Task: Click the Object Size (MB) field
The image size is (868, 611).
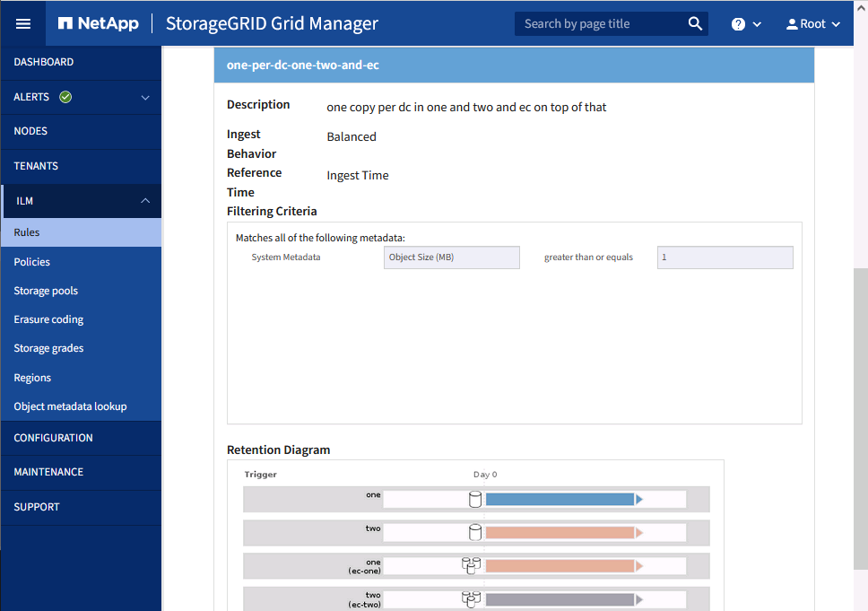Action: (x=452, y=257)
